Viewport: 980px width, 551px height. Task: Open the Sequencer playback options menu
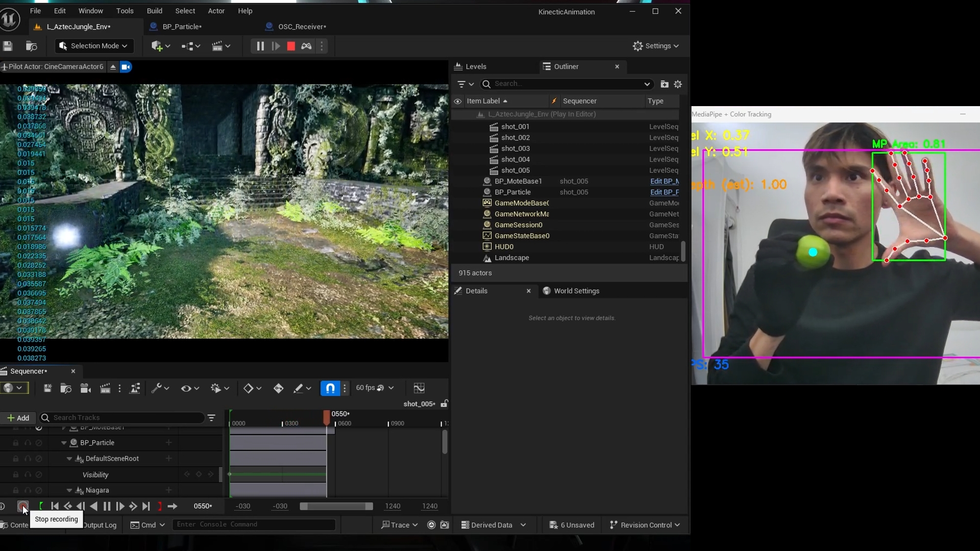(x=220, y=388)
